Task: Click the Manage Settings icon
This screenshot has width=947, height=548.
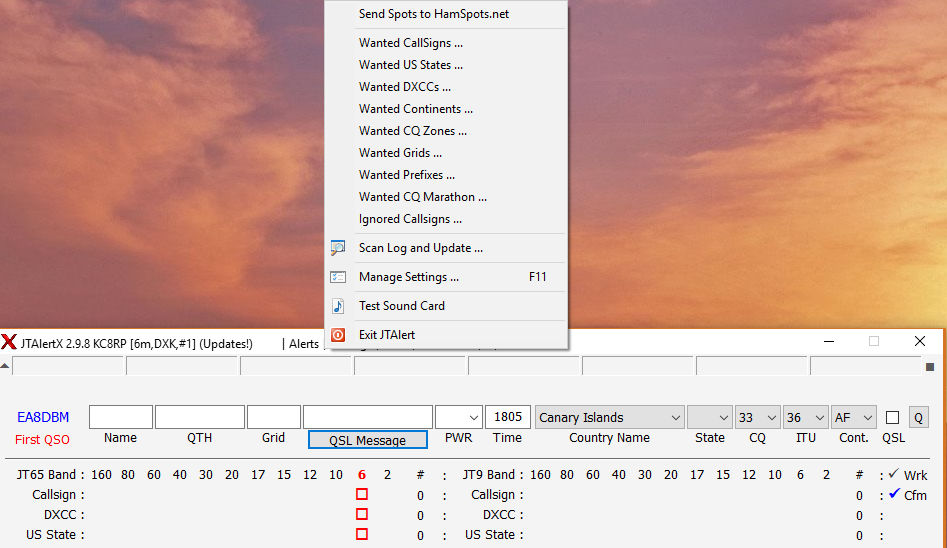Action: click(338, 277)
